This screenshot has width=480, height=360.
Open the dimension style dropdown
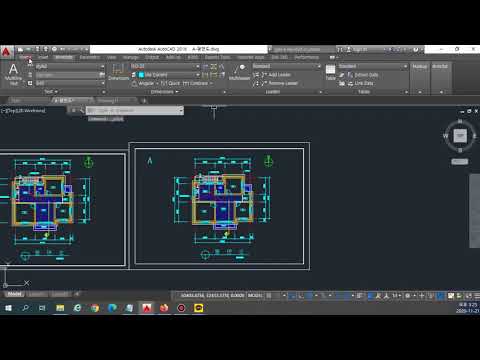click(165, 66)
